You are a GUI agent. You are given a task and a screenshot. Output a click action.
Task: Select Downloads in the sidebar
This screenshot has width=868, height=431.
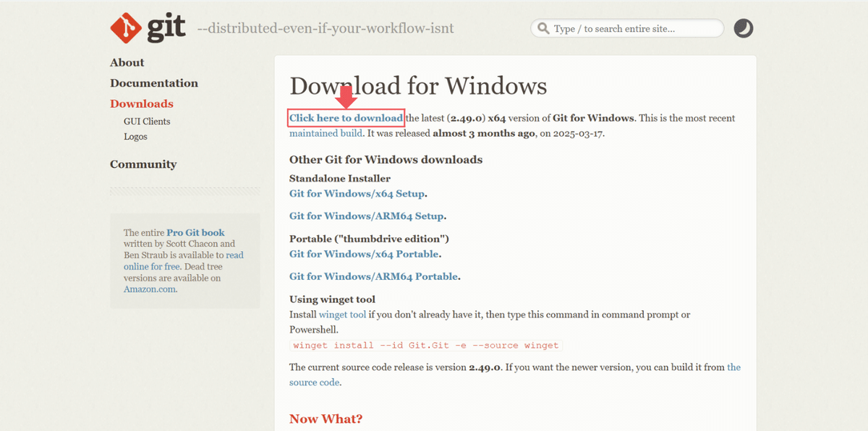[x=141, y=103]
